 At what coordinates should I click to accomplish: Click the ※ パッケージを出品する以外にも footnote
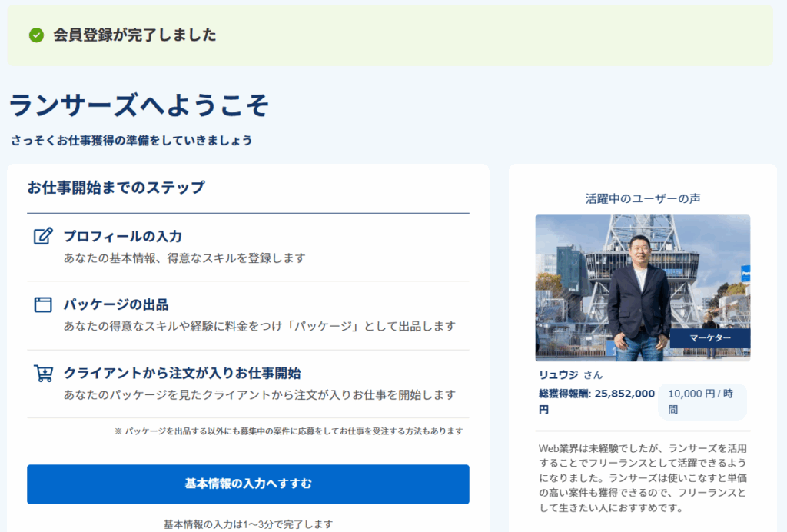[289, 431]
